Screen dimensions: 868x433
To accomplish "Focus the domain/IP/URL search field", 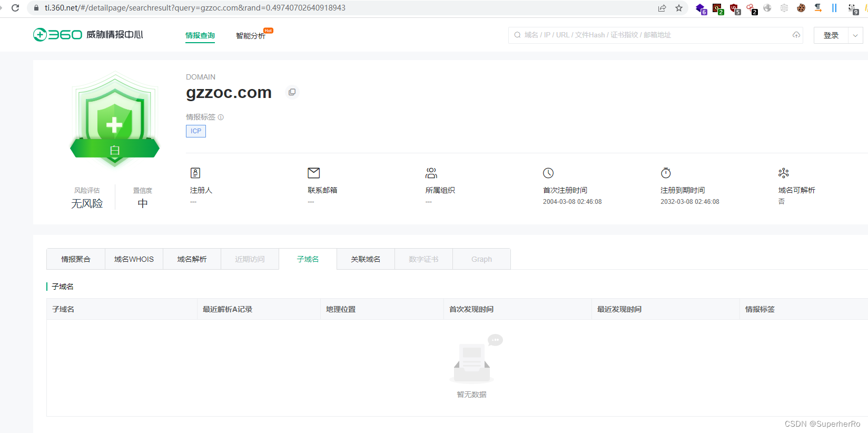I will [x=656, y=35].
